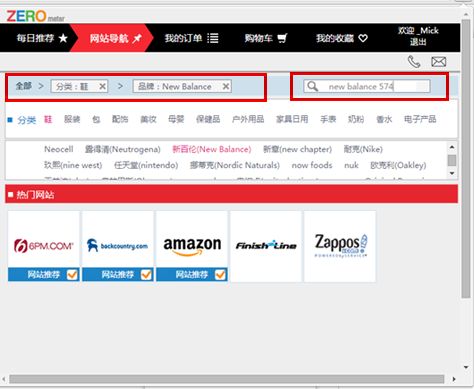This screenshot has width=474, height=389.
Task: Click the search magnifier icon
Action: (x=312, y=86)
